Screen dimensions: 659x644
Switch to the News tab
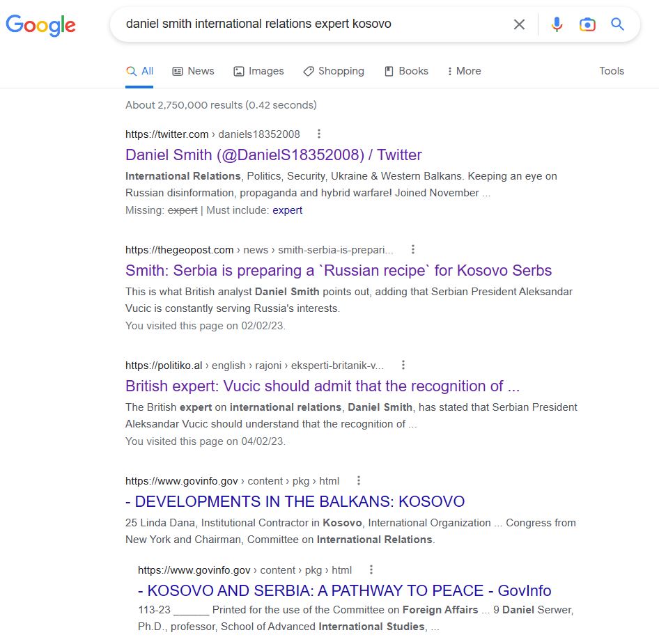[194, 71]
